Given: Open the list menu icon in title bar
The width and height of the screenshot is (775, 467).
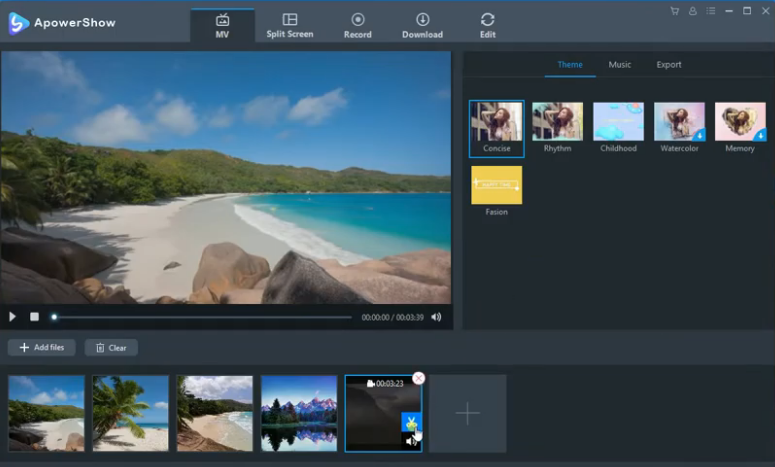Looking at the screenshot, I should 709,11.
